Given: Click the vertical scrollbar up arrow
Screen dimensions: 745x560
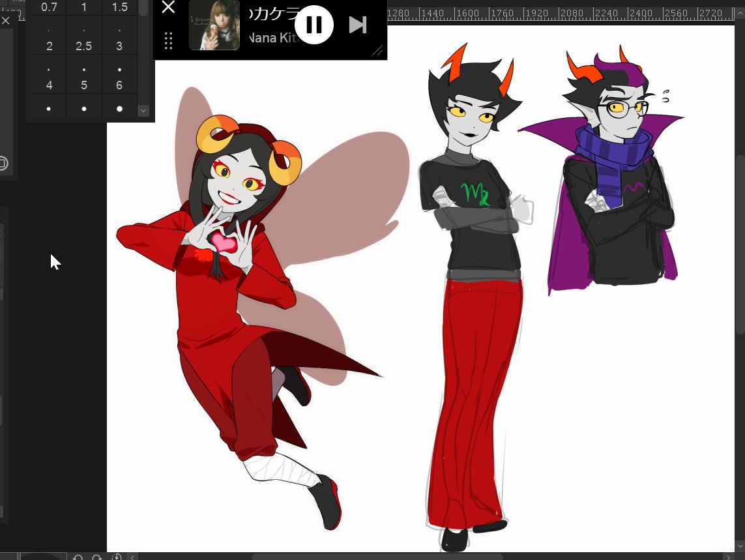Looking at the screenshot, I should tap(740, 14).
